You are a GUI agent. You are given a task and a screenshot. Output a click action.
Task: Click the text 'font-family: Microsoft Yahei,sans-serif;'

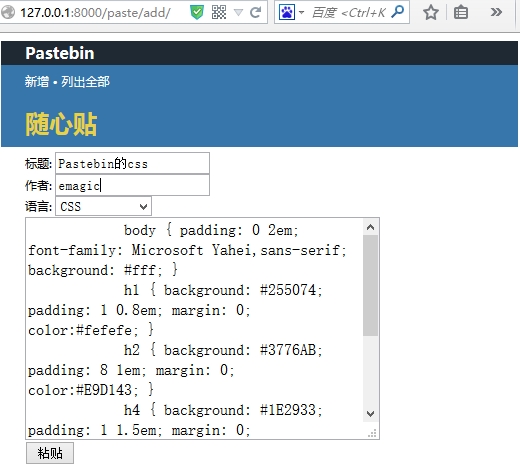[x=187, y=250]
